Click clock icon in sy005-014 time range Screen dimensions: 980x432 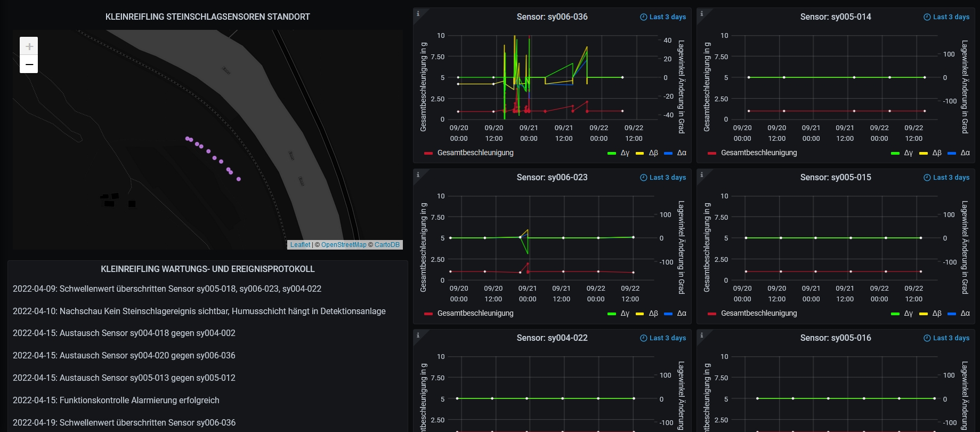coord(927,17)
